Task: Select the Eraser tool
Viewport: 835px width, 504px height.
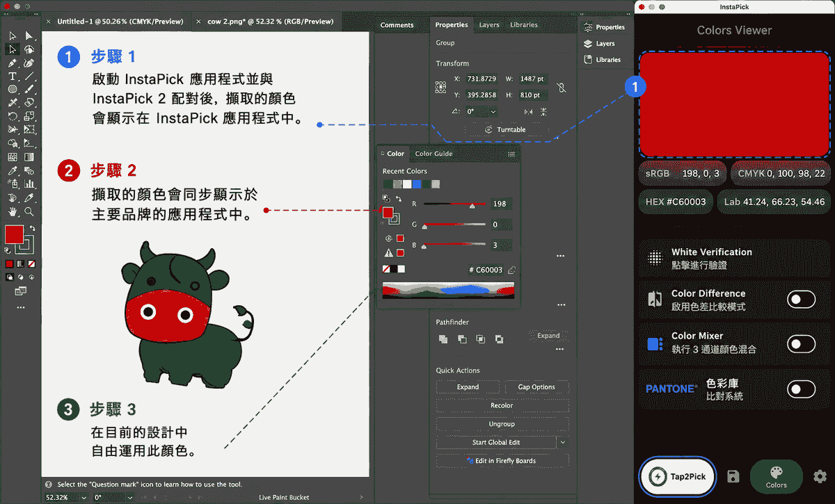Action: click(x=29, y=102)
